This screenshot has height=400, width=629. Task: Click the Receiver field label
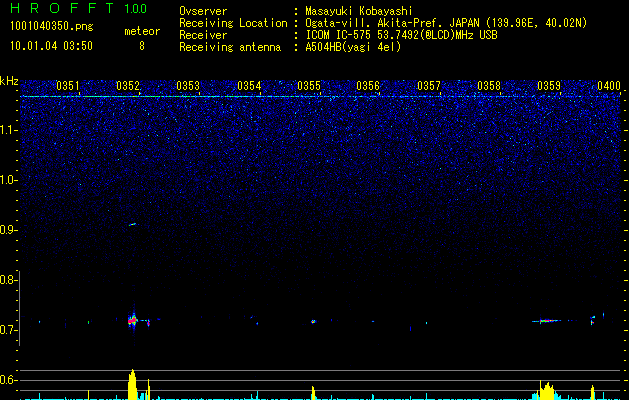pyautogui.click(x=203, y=35)
